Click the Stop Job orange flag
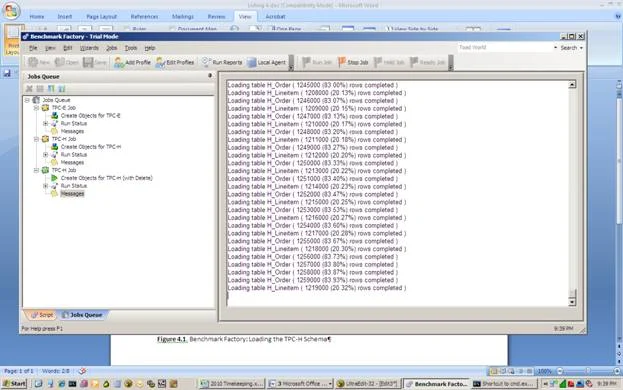The image size is (623, 390). (x=342, y=62)
